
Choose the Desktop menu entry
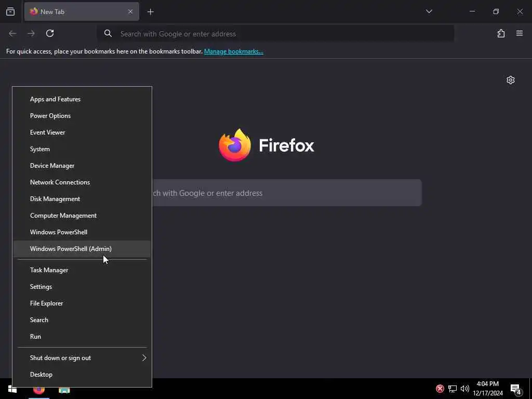point(82,375)
